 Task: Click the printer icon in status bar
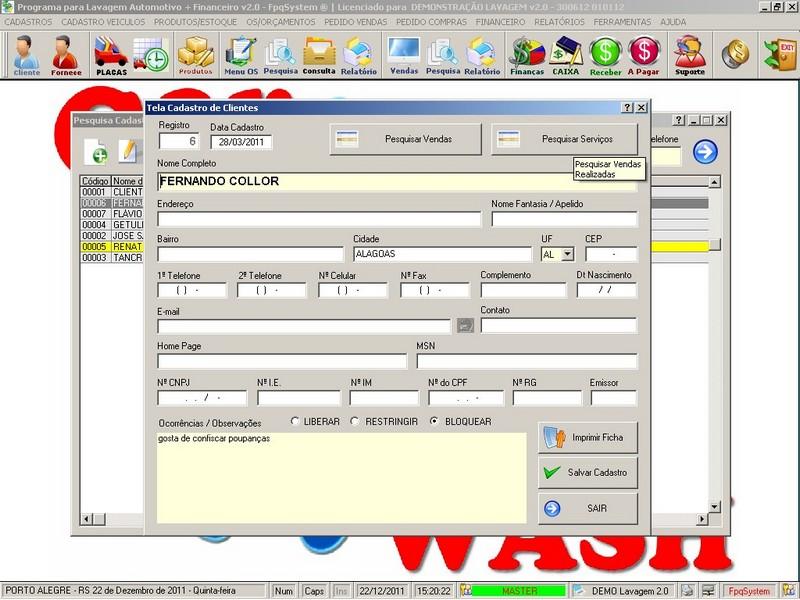pos(687,591)
